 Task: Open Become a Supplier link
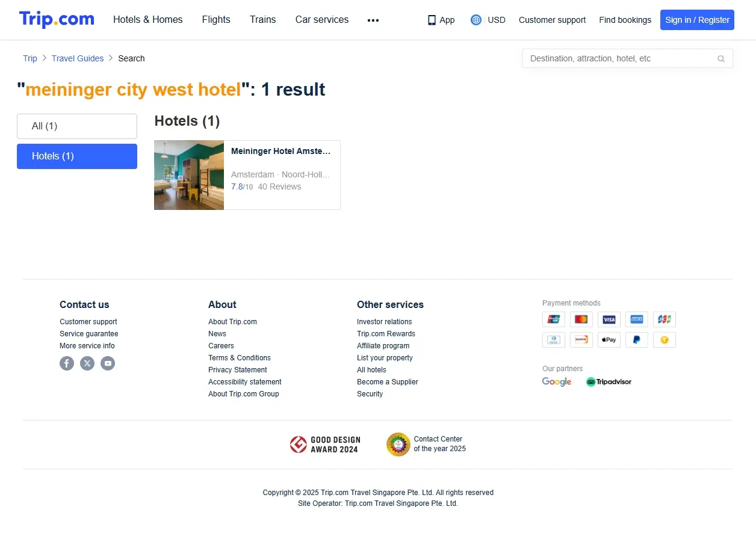click(388, 382)
